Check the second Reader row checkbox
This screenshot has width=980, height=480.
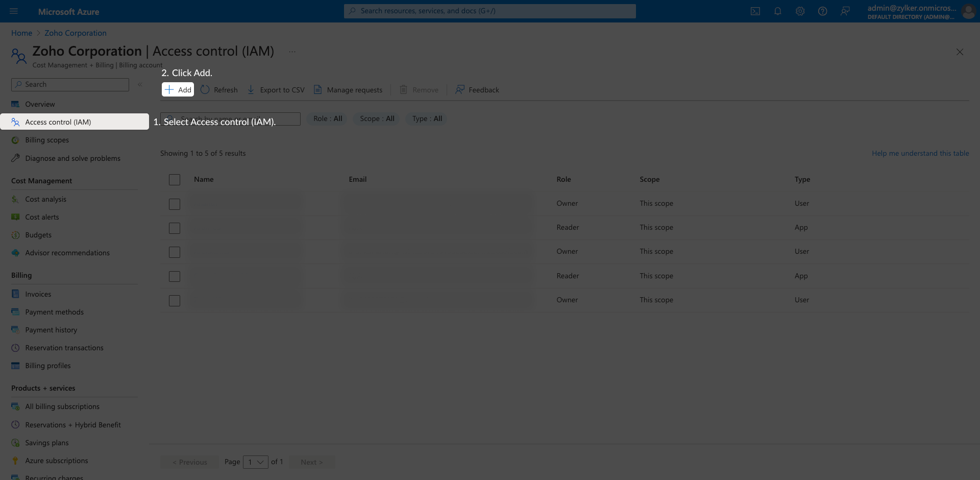point(175,276)
